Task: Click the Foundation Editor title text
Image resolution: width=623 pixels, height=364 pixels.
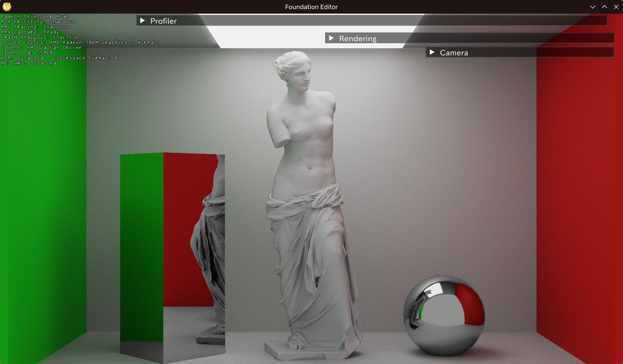Action: (311, 7)
